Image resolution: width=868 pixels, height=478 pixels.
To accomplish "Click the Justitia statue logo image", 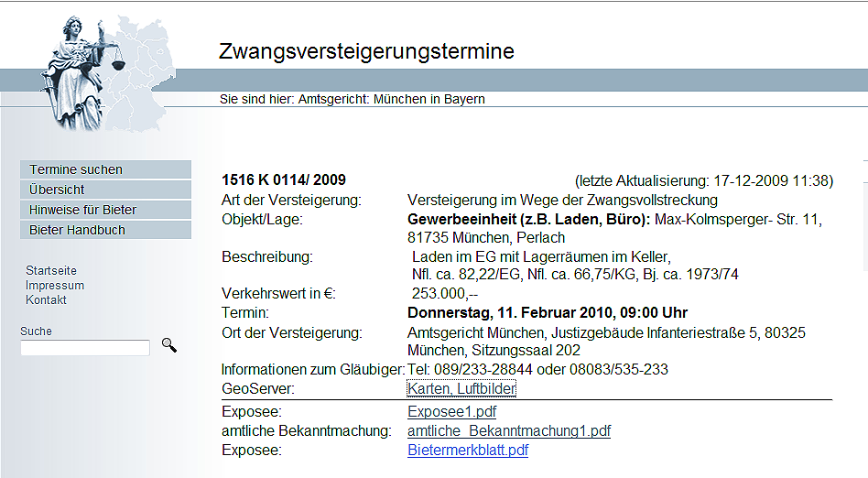I will pyautogui.click(x=83, y=73).
